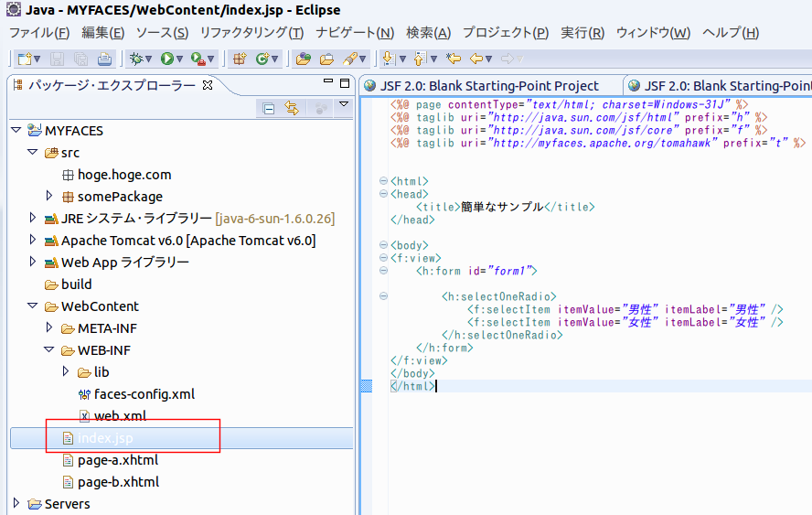Open the リファクタリング(T) menu

[x=252, y=33]
